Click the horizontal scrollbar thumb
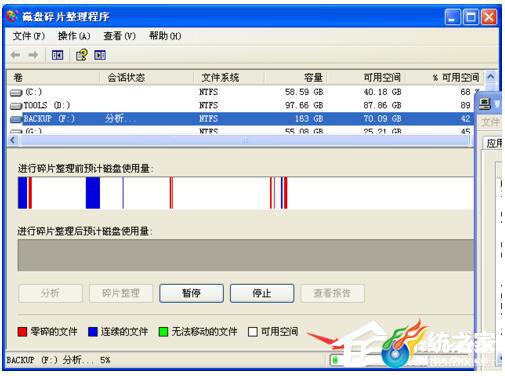The width and height of the screenshot is (505, 376). [245, 141]
